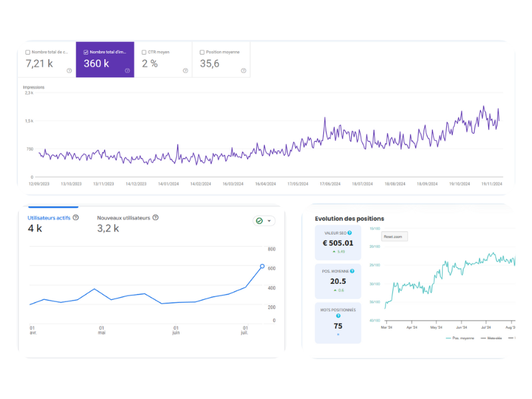
Task: Click help icon on impressions card
Action: pyautogui.click(x=127, y=70)
